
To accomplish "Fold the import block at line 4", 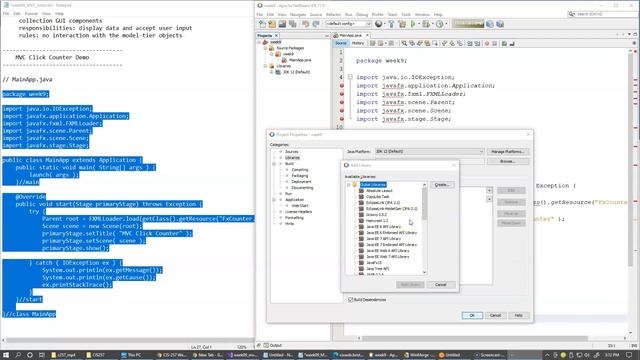I will tap(350, 77).
